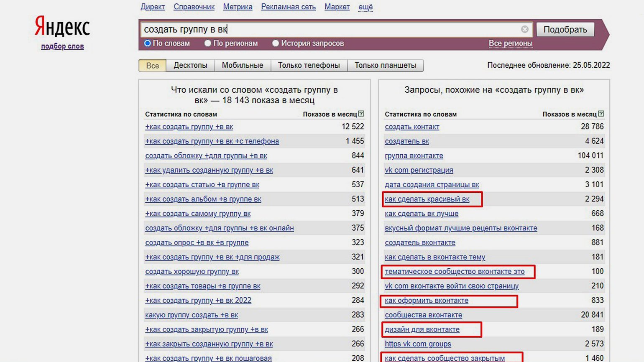Image resolution: width=644 pixels, height=362 pixels.
Task: Open query '+как создать товары +в группе вк'
Action: click(203, 286)
